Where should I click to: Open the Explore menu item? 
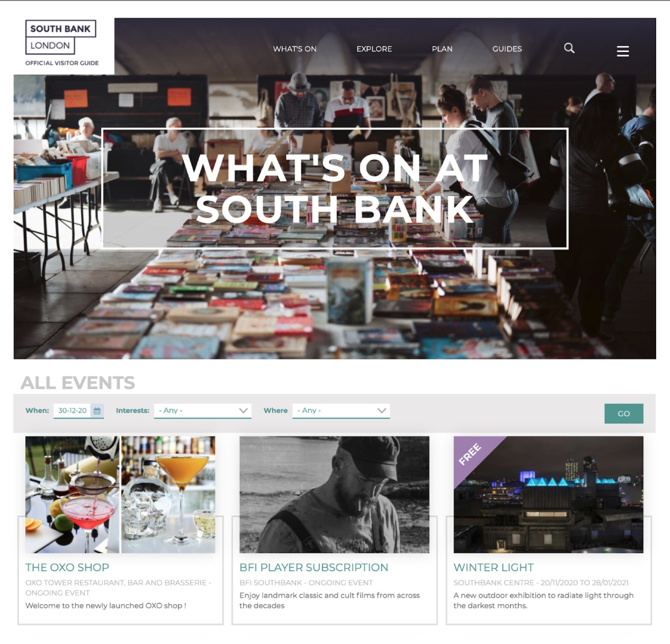pyautogui.click(x=374, y=49)
